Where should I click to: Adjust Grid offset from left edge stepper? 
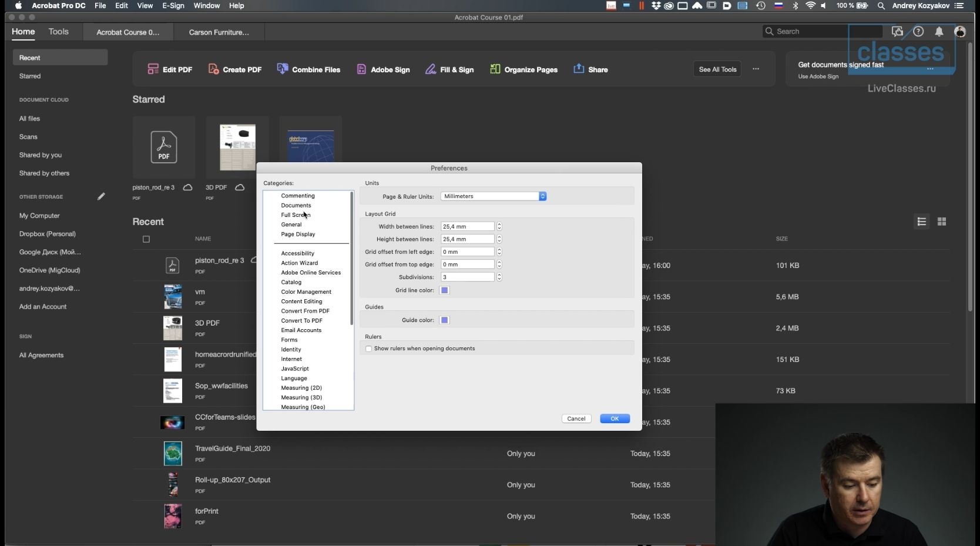(x=499, y=252)
